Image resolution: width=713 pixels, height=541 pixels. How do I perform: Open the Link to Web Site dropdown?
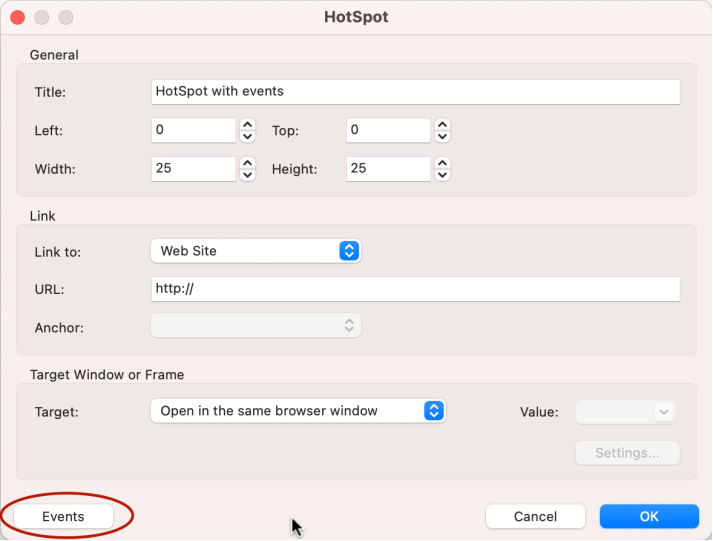[256, 251]
